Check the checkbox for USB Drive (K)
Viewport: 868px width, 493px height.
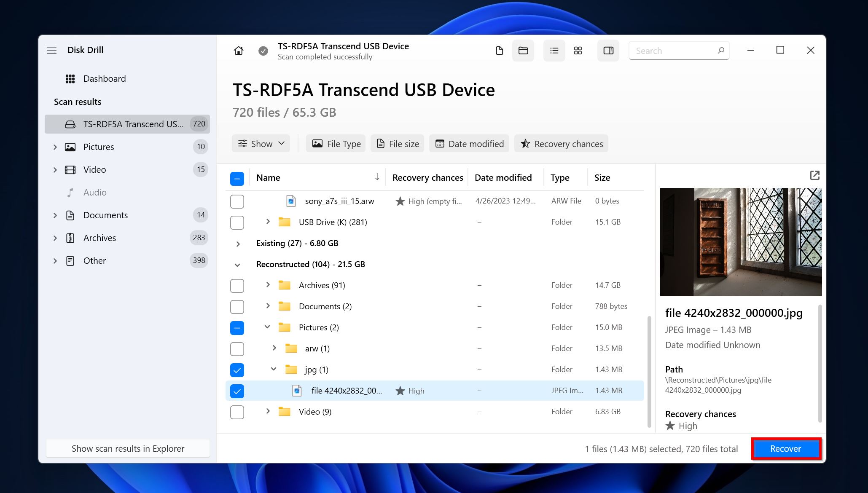click(x=236, y=222)
